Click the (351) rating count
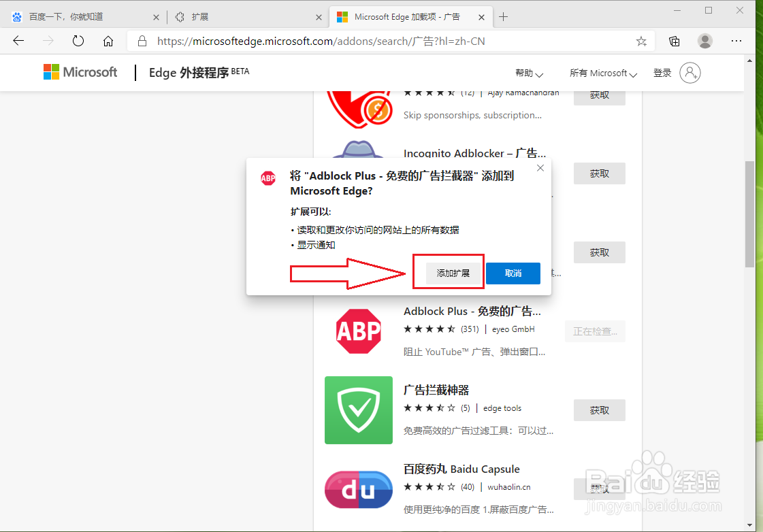 (470, 329)
